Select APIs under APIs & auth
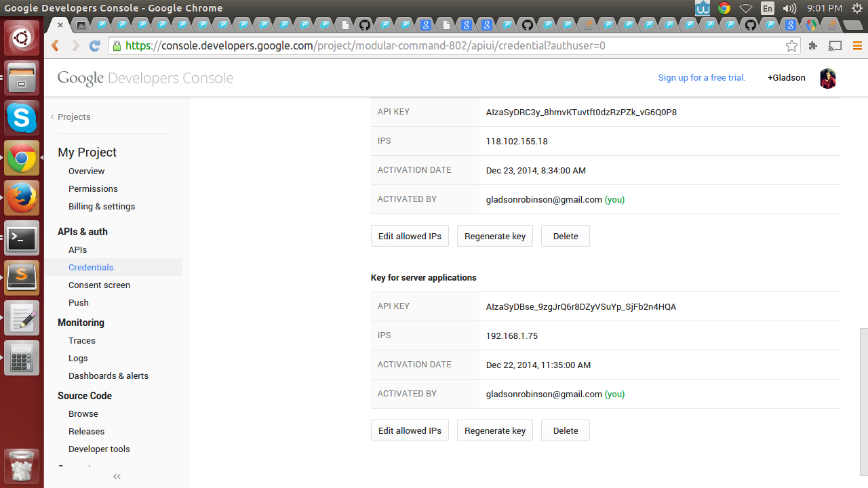 (77, 249)
